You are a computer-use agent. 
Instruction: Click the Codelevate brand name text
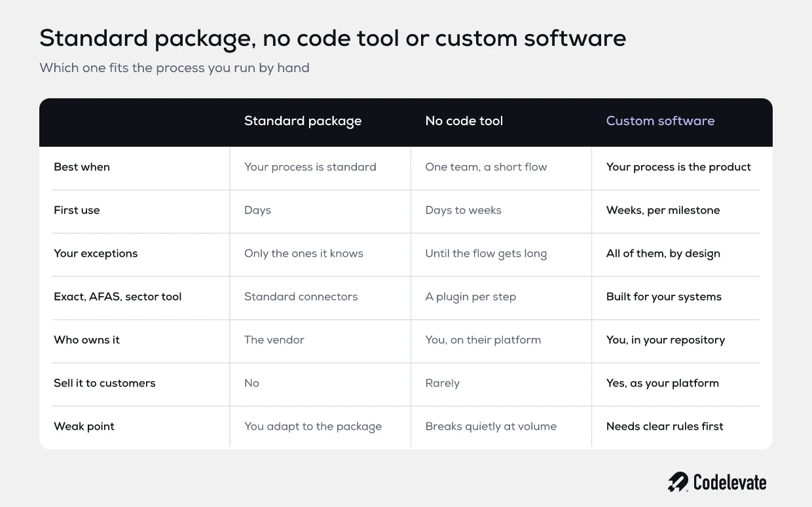point(729,483)
